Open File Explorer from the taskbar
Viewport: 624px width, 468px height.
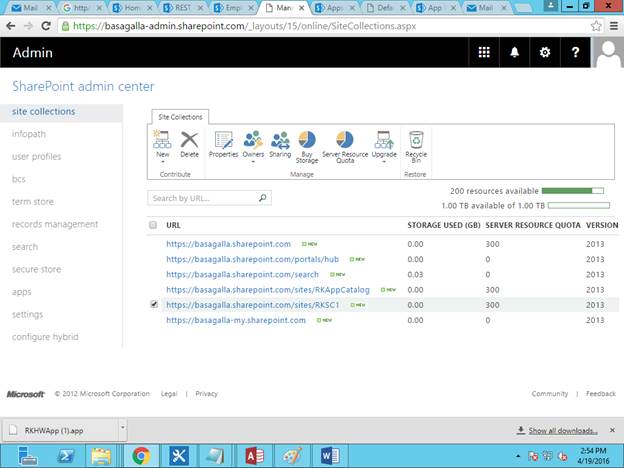click(x=101, y=456)
